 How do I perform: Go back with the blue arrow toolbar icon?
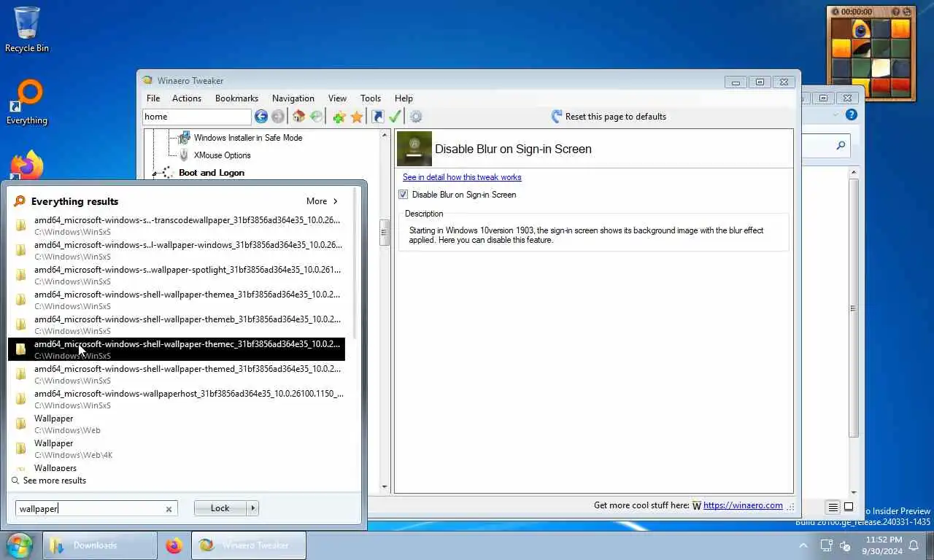tap(260, 117)
